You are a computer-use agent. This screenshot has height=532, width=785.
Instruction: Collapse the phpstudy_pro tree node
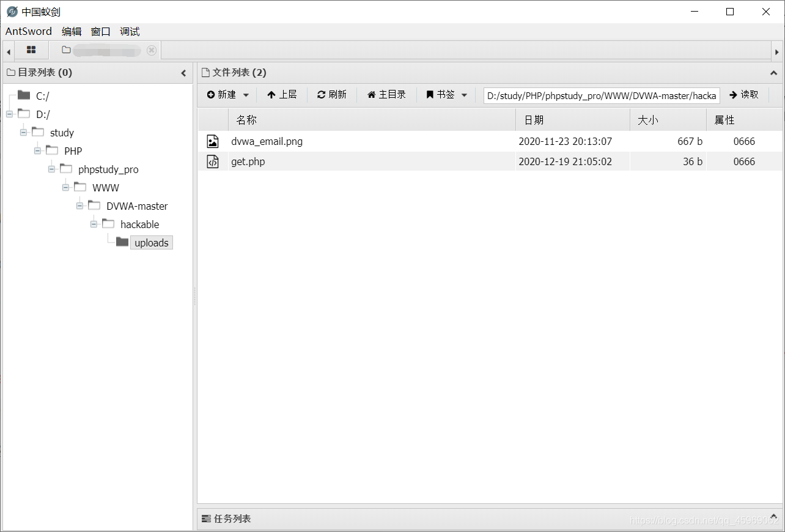[x=51, y=169]
